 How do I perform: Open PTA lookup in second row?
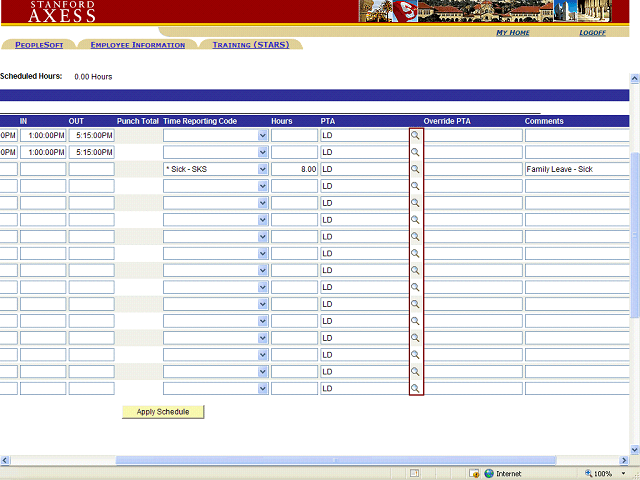coord(415,153)
